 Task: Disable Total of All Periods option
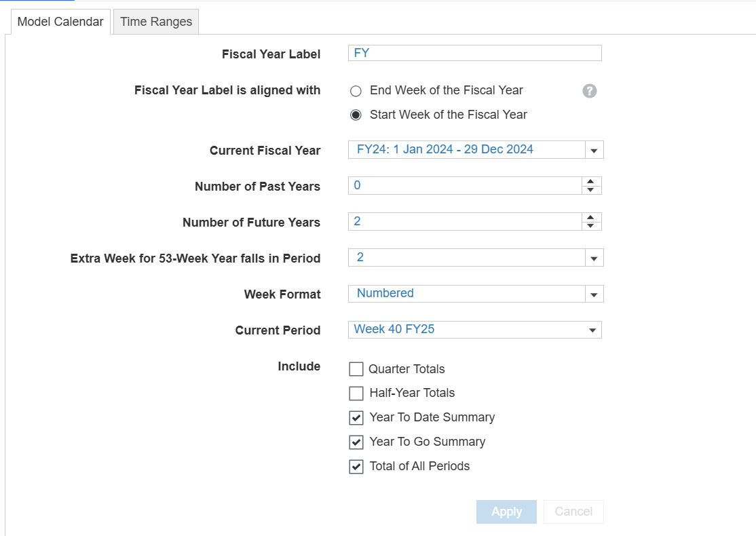(356, 467)
